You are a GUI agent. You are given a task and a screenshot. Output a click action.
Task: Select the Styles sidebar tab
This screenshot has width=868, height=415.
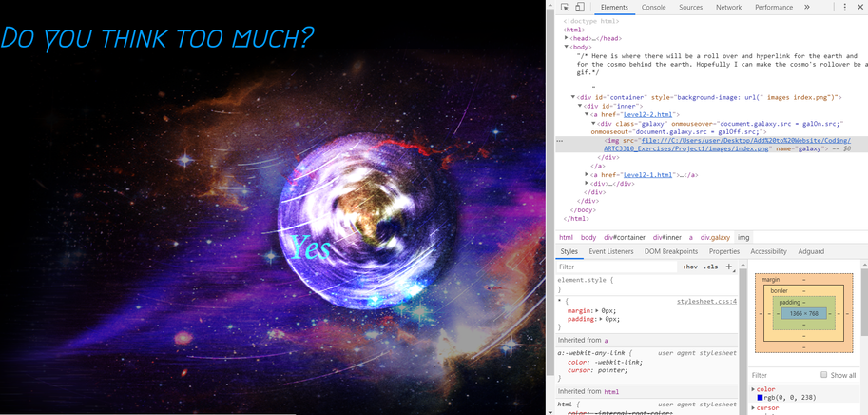tap(569, 251)
